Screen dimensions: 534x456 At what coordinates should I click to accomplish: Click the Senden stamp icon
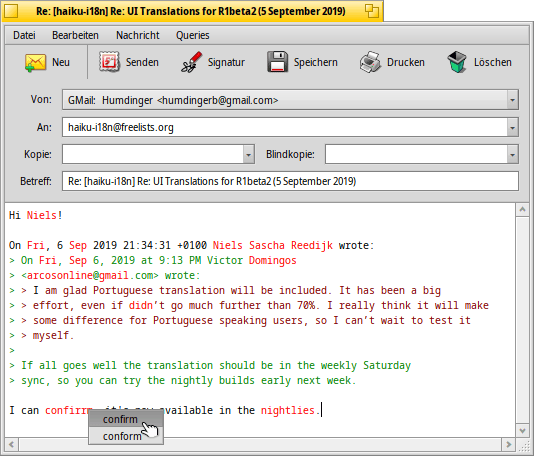109,62
